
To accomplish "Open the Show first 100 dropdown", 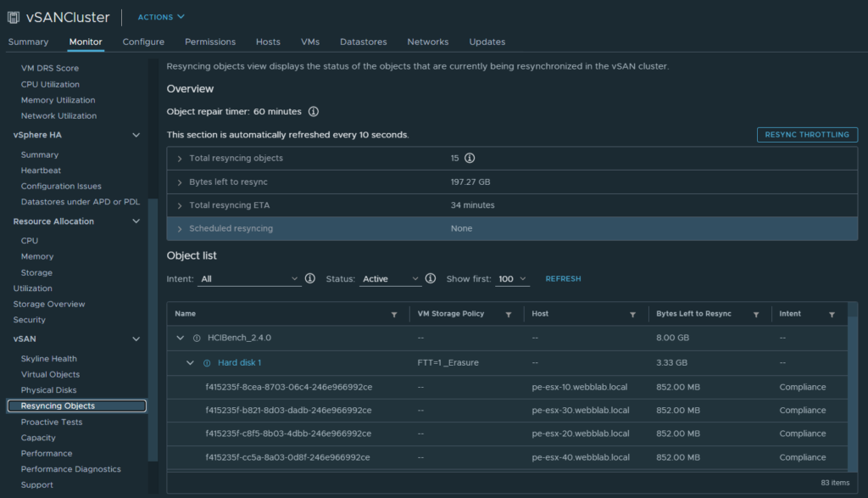I will coord(512,278).
